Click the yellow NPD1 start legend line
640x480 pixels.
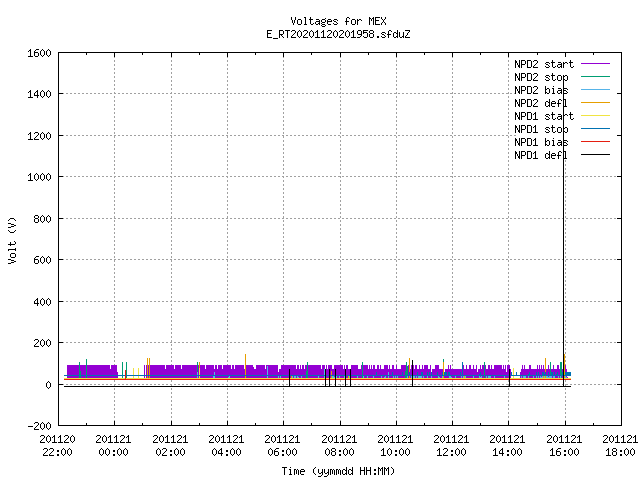point(596,116)
